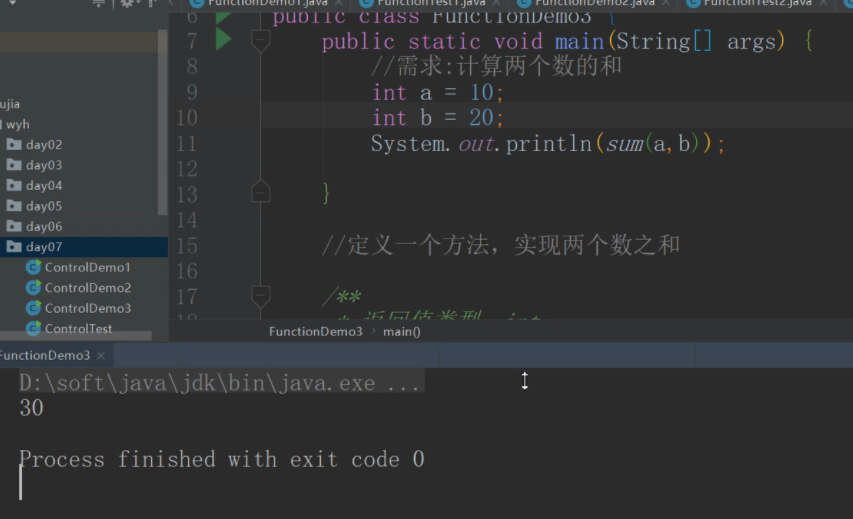Select the day04 folder icon
Screen dimensions: 853x519
[x=14, y=185]
